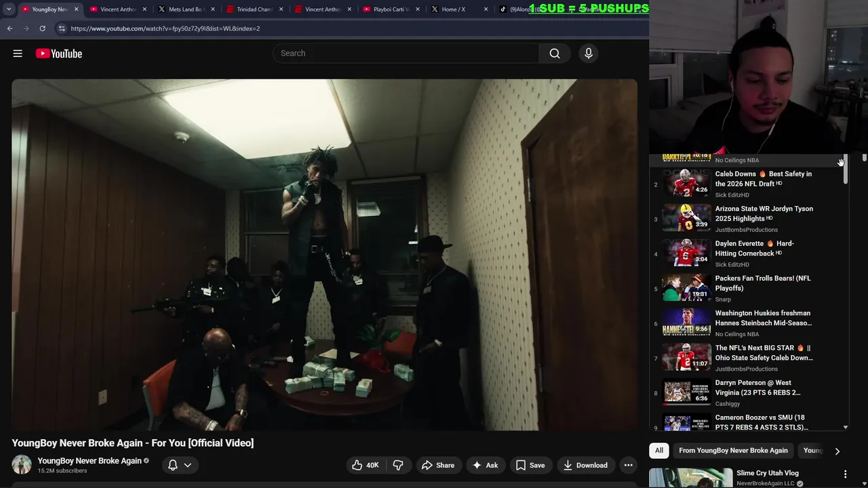Click the search magnifier button

tap(555, 54)
